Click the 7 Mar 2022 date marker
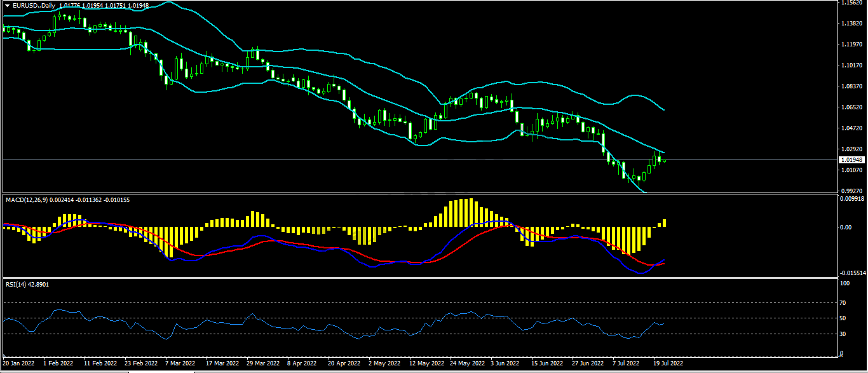This screenshot has height=373, width=868. [180, 364]
